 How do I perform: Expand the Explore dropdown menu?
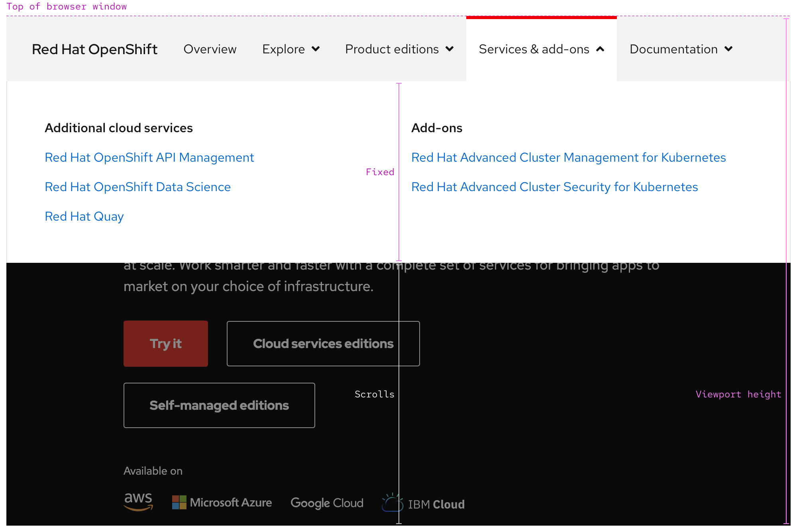click(291, 49)
